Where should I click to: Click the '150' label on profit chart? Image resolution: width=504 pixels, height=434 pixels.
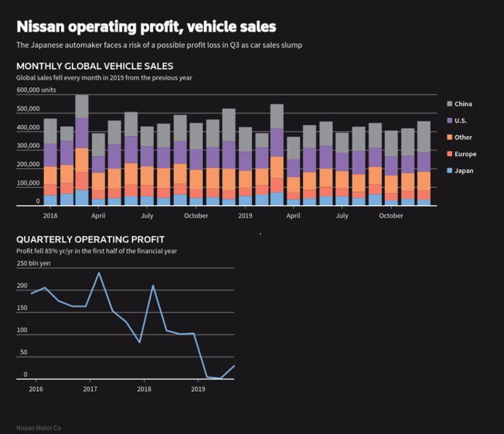22,308
